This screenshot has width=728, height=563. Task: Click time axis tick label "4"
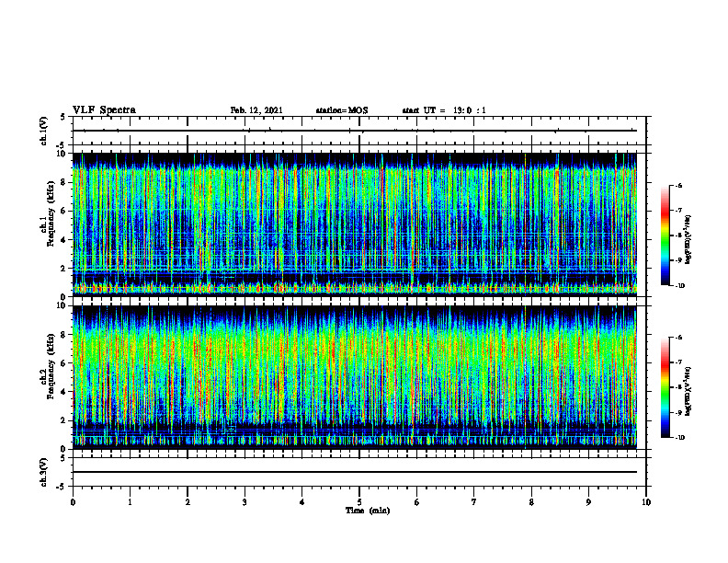302,502
